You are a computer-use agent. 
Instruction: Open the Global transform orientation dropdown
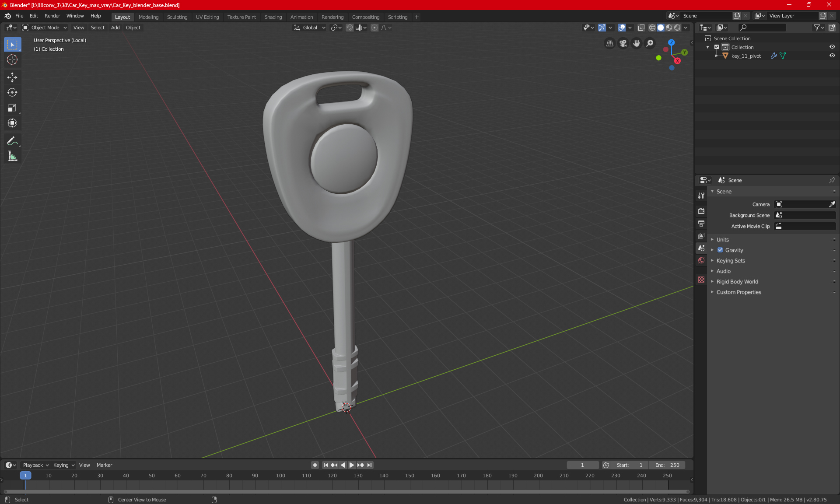310,28
